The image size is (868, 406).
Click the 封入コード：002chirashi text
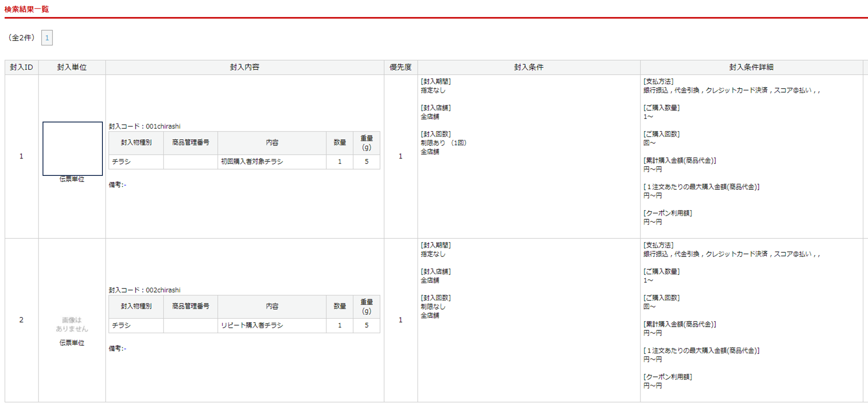[x=145, y=290]
